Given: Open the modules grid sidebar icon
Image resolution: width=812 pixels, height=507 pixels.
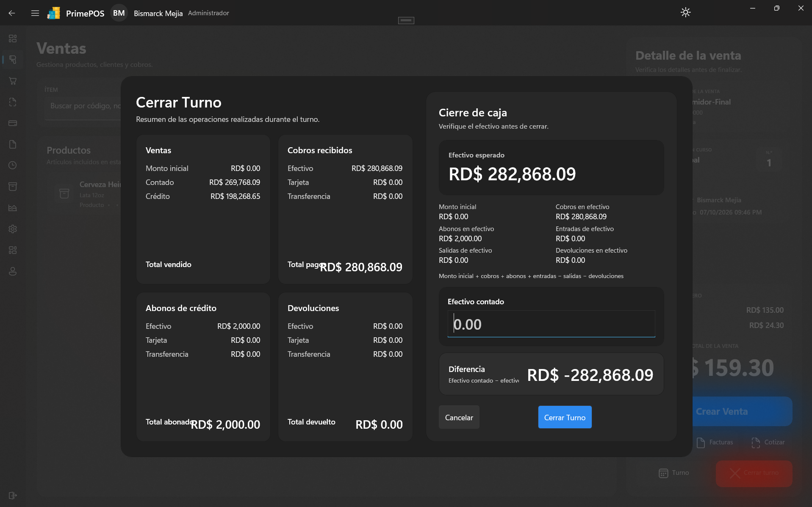Looking at the screenshot, I should tap(13, 250).
